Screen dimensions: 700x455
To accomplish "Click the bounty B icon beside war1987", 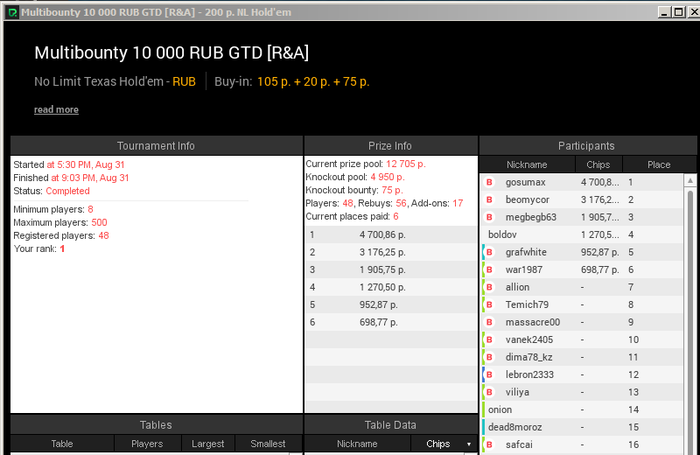I will pos(489,270).
